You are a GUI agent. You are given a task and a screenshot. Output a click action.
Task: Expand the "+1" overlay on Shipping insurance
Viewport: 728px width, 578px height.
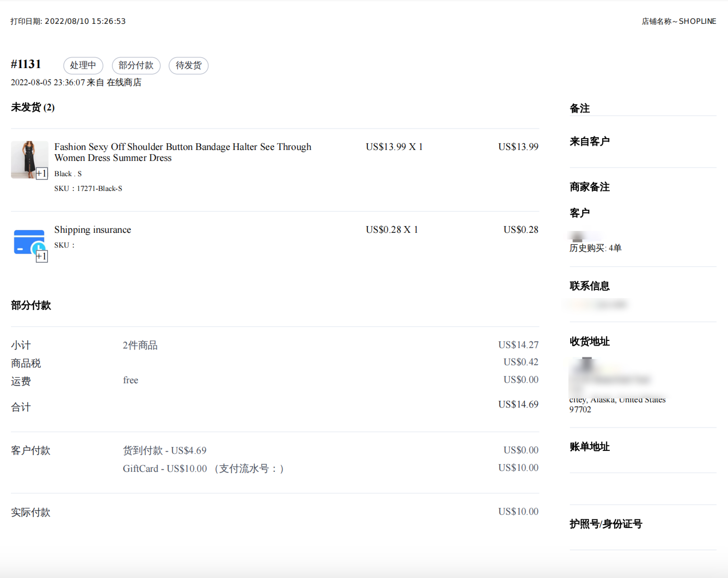click(x=42, y=256)
